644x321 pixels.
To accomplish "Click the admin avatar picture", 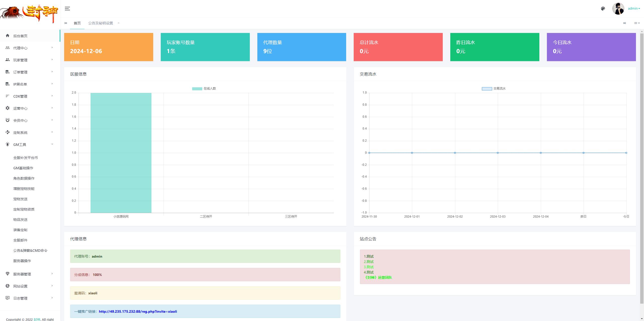I will point(618,9).
